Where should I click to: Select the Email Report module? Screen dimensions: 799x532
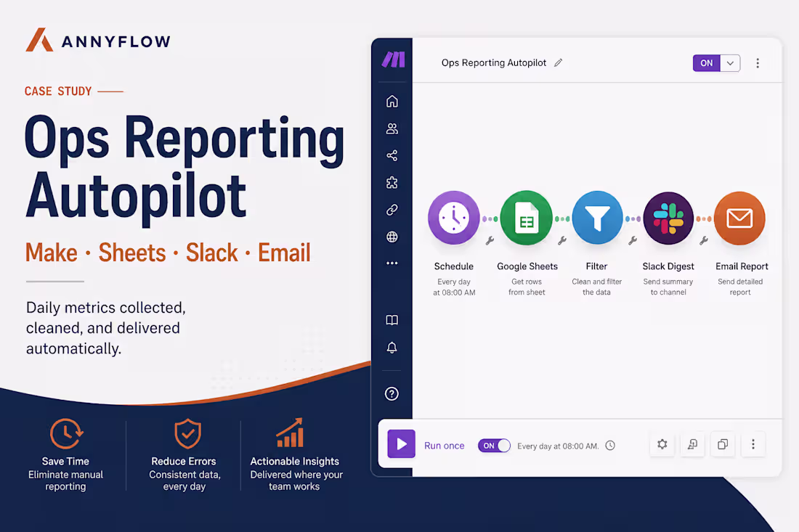click(x=739, y=218)
